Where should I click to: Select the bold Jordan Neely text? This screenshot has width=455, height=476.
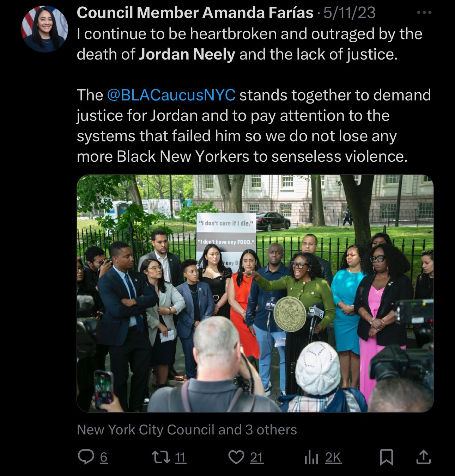pyautogui.click(x=187, y=54)
